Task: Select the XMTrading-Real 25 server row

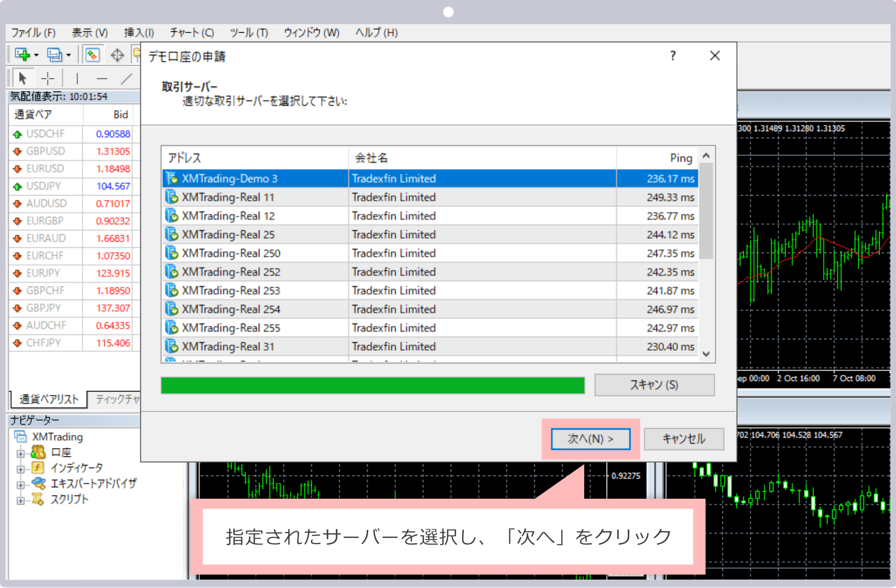Action: 430,234
